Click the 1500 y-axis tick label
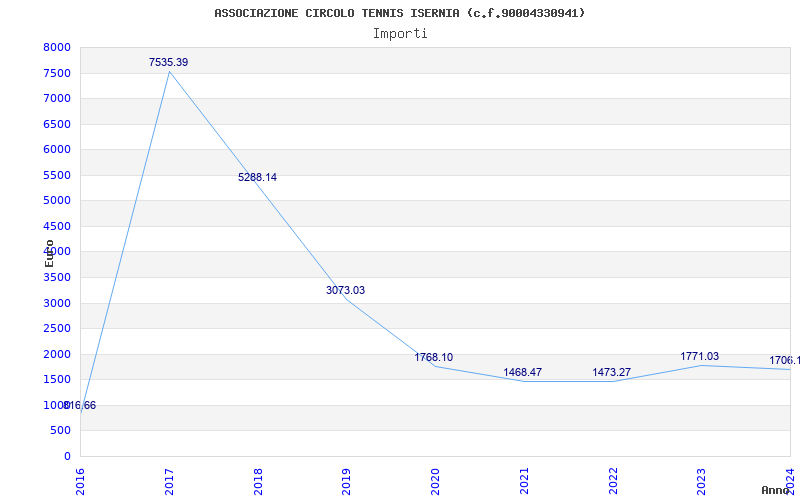This screenshot has width=800, height=500. click(x=57, y=379)
